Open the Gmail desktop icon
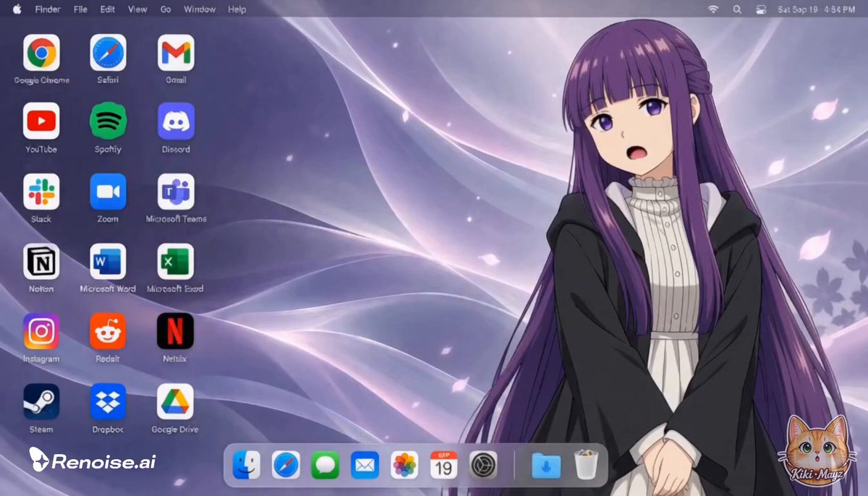Screen dimensions: 868x496 [x=176, y=52]
